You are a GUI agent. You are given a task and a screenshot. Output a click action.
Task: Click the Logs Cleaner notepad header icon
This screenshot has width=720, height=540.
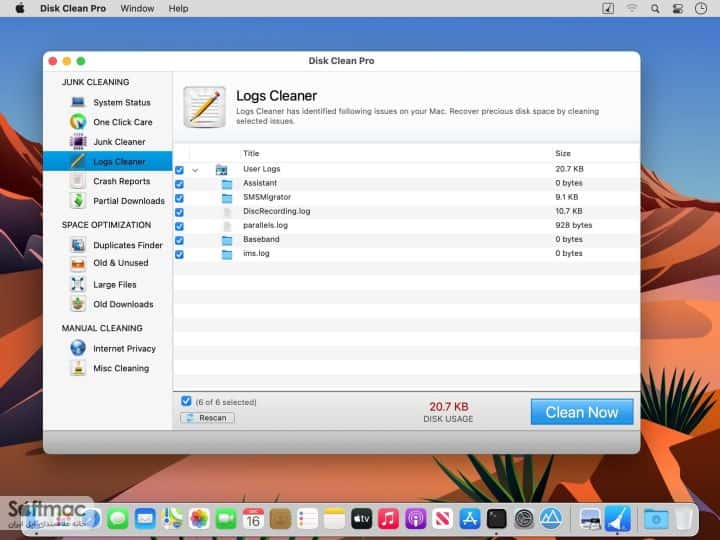point(205,107)
